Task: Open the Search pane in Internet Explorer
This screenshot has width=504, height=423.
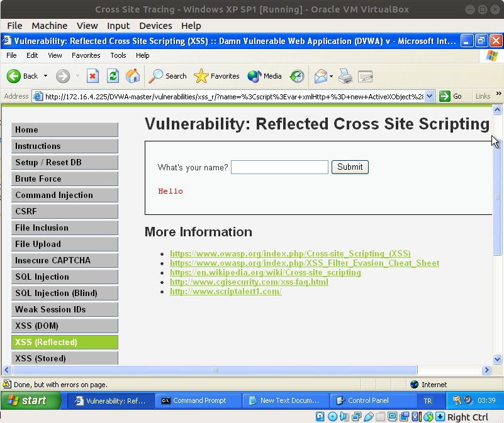Action: pyautogui.click(x=167, y=76)
